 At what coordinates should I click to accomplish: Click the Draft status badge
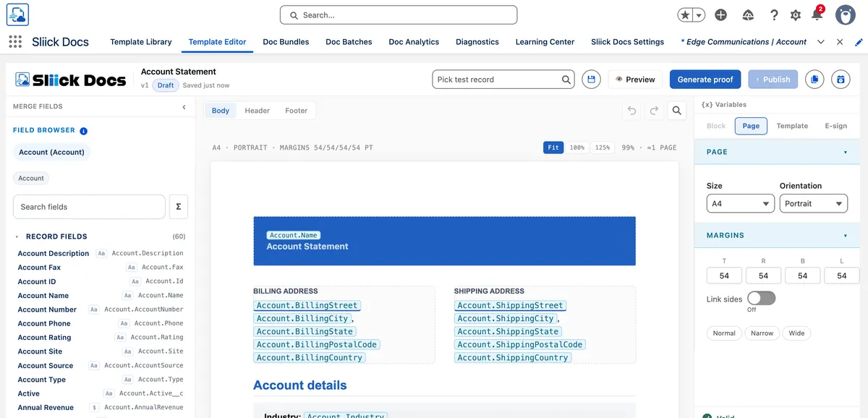point(166,85)
